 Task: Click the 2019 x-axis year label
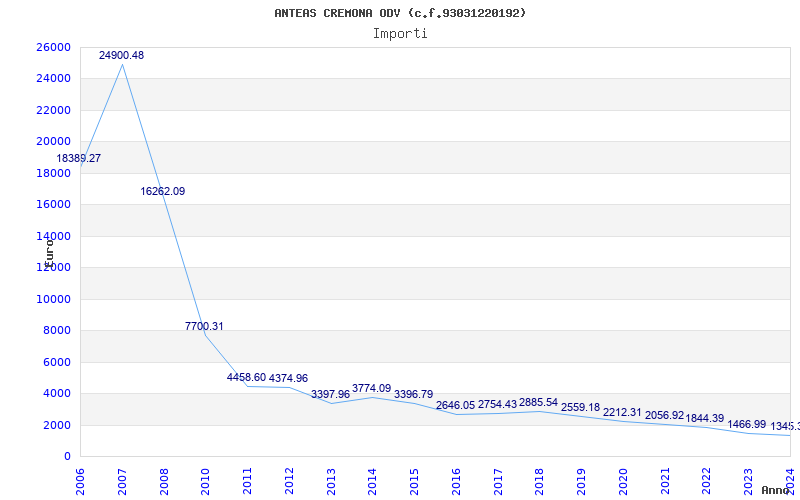click(581, 482)
